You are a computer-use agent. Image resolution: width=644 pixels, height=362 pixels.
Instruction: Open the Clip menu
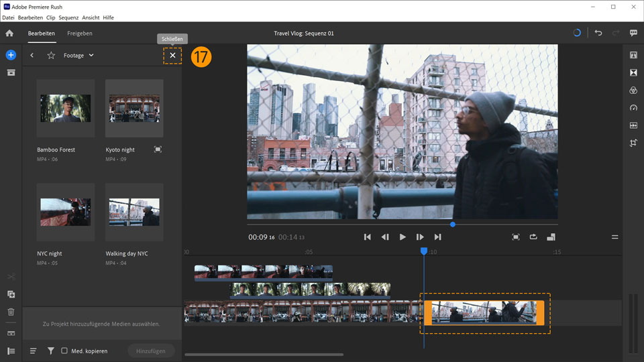51,17
